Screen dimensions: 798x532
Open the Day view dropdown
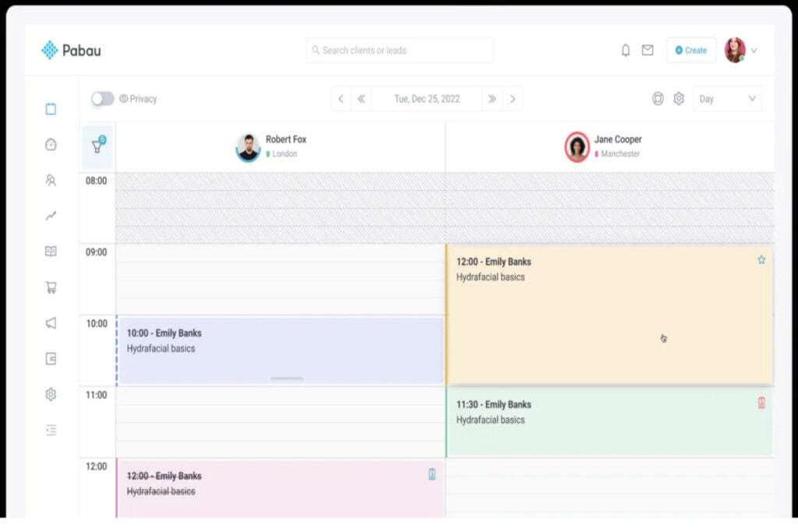click(x=727, y=99)
